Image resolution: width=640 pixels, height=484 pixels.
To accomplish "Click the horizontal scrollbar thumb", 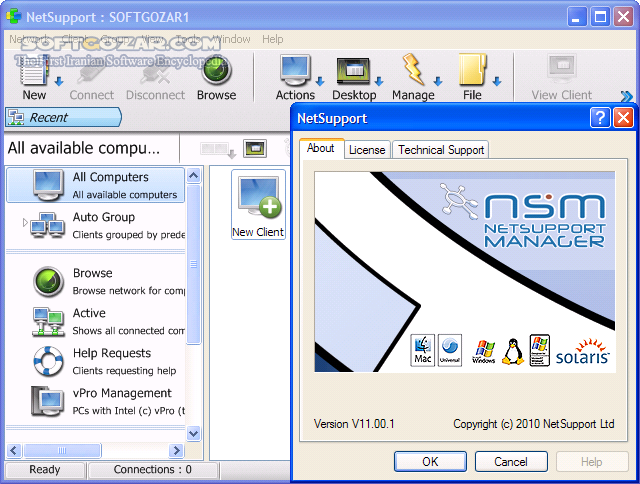I will tap(62, 451).
